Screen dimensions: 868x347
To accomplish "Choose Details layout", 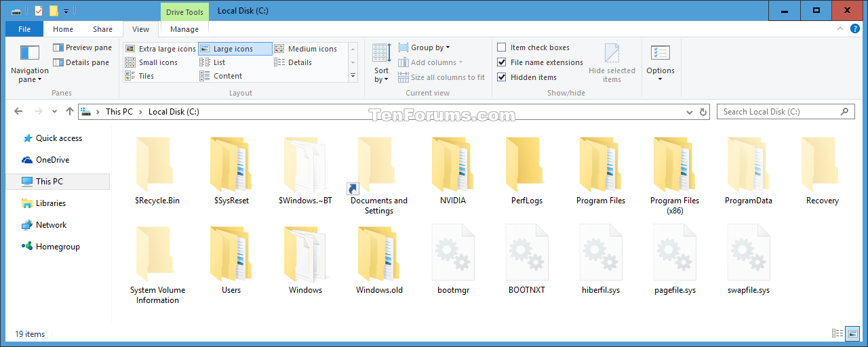I will coord(293,62).
